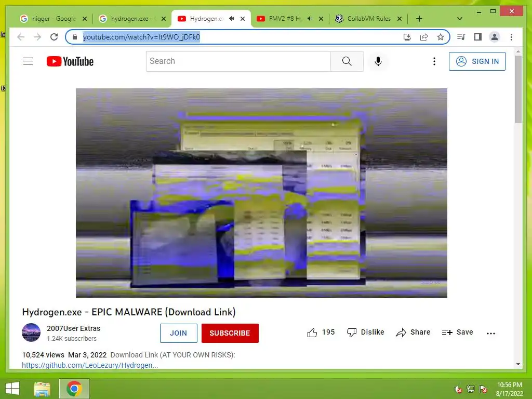
Task: Open File Explorer from the taskbar
Action: click(42, 389)
